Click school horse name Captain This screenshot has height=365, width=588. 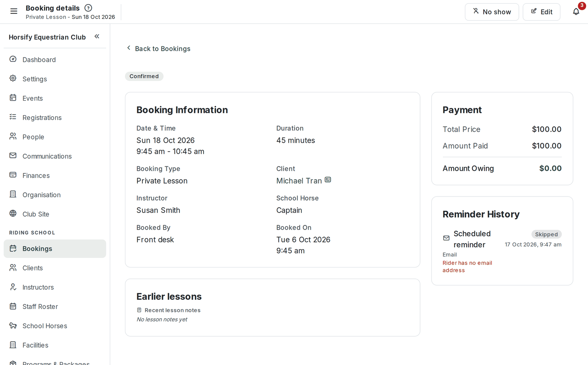point(289,210)
